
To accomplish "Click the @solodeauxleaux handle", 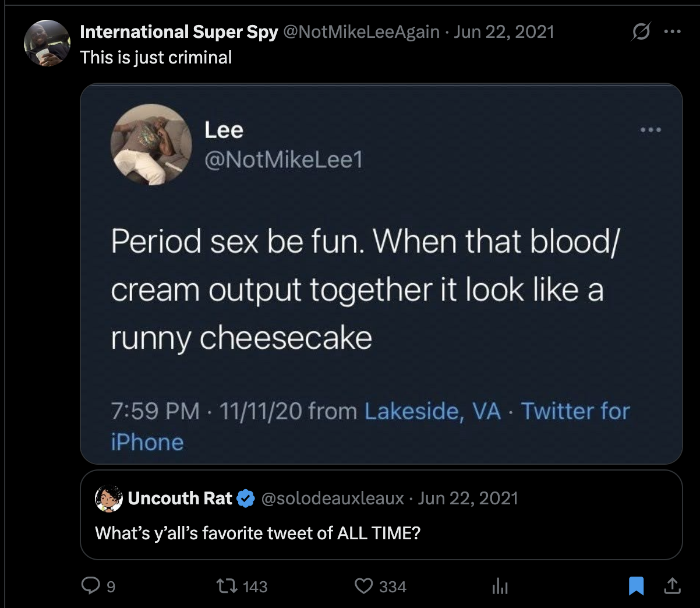I will [333, 499].
